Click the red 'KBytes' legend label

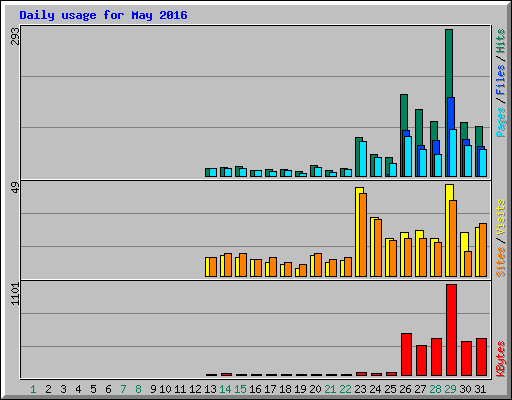pyautogui.click(x=500, y=359)
